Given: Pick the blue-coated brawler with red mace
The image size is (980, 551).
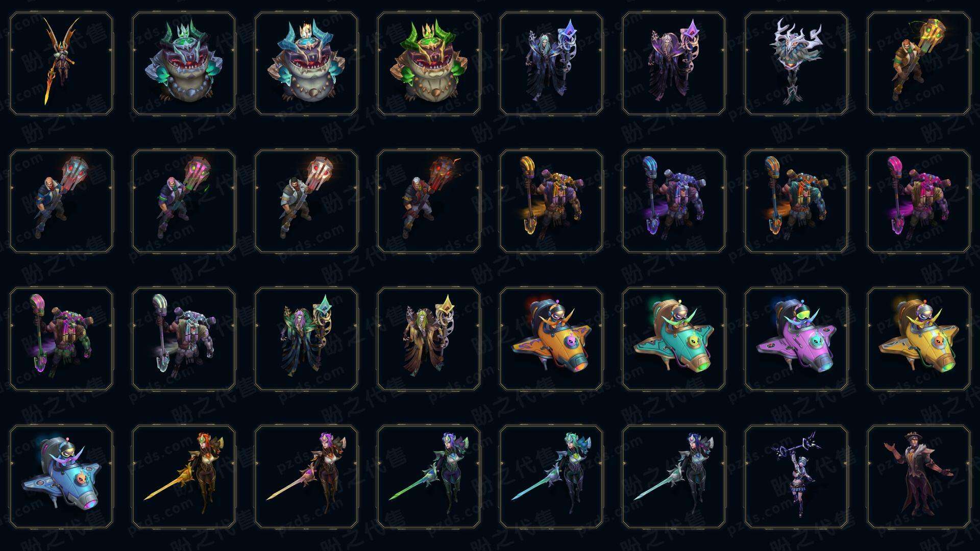Looking at the screenshot, I should pos(61,201).
